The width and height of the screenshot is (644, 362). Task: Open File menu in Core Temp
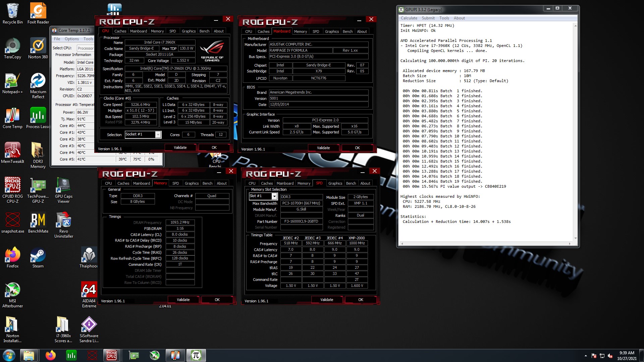pyautogui.click(x=57, y=39)
